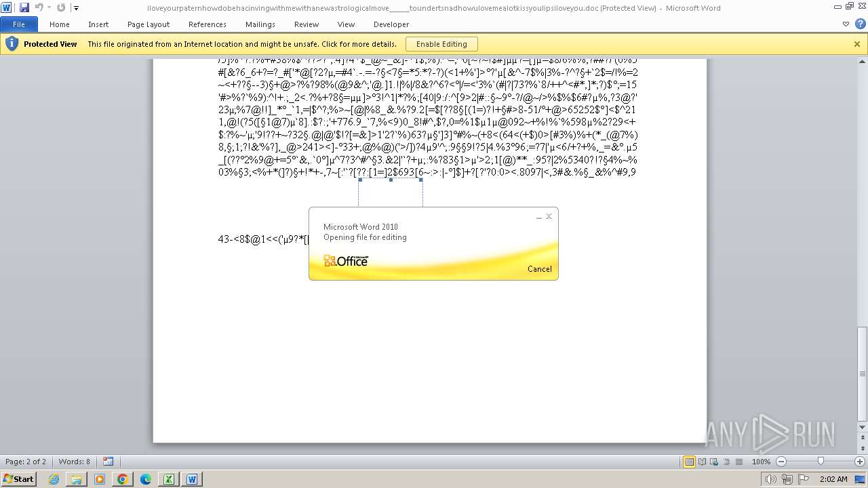Viewport: 868px width, 488px height.
Task: Click the Zoom Out minus button
Action: 781,462
